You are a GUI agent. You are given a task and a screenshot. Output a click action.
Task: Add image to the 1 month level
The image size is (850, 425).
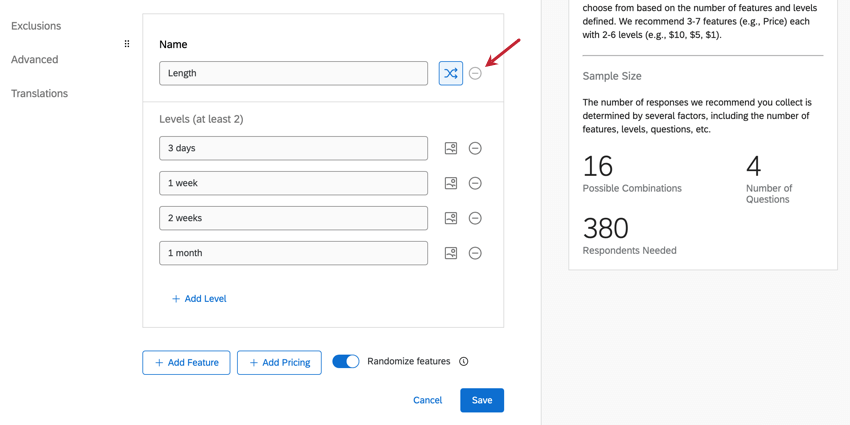coord(451,253)
